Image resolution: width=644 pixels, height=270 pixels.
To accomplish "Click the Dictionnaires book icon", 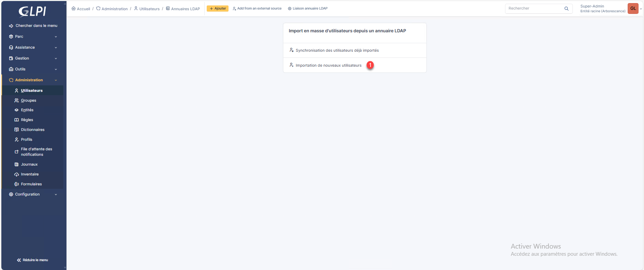I will 16,130.
